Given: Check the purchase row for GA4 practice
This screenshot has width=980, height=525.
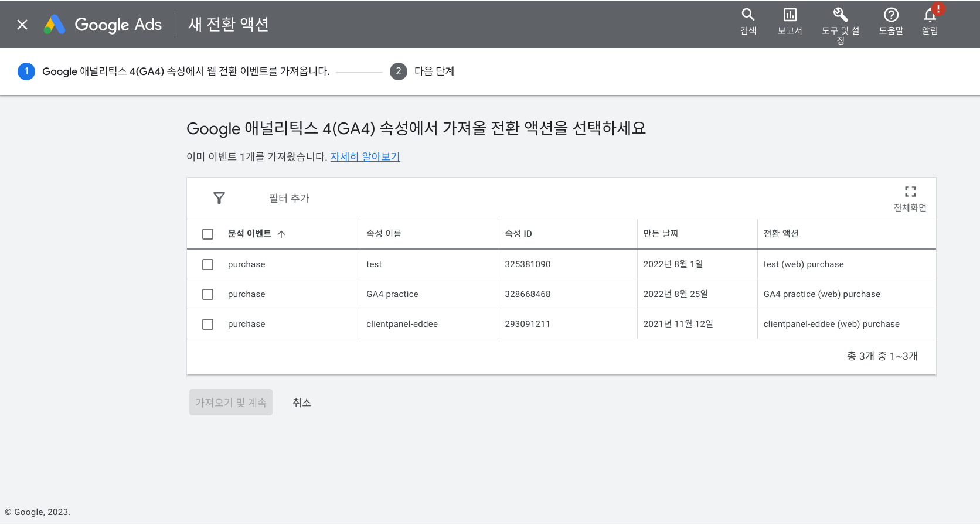Looking at the screenshot, I should click(x=207, y=294).
